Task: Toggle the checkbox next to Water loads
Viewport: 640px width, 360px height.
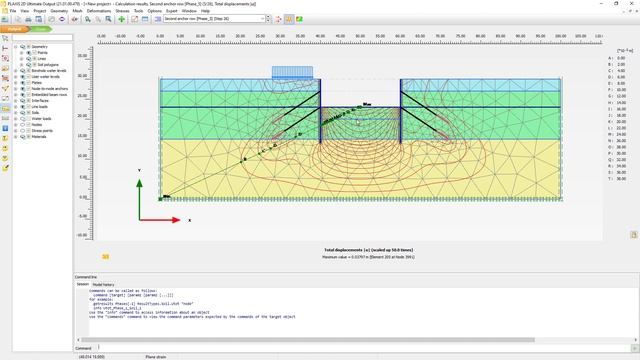Action: pyautogui.click(x=29, y=118)
